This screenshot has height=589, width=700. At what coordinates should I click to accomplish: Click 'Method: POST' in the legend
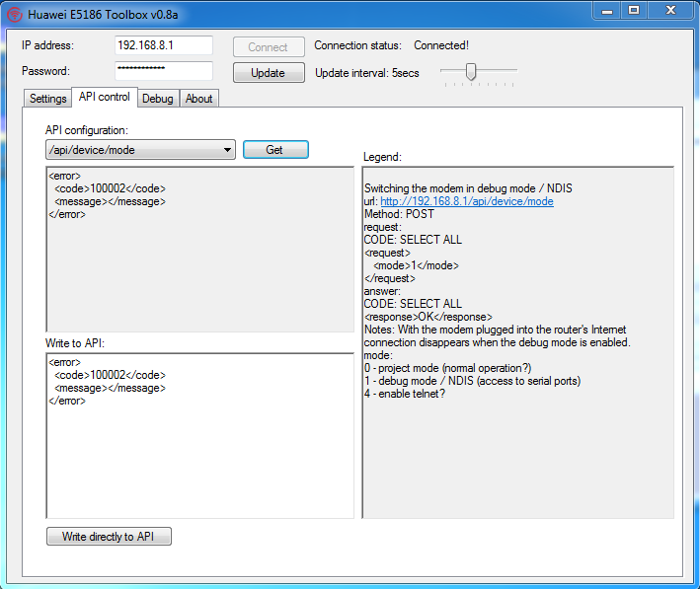[x=399, y=214]
